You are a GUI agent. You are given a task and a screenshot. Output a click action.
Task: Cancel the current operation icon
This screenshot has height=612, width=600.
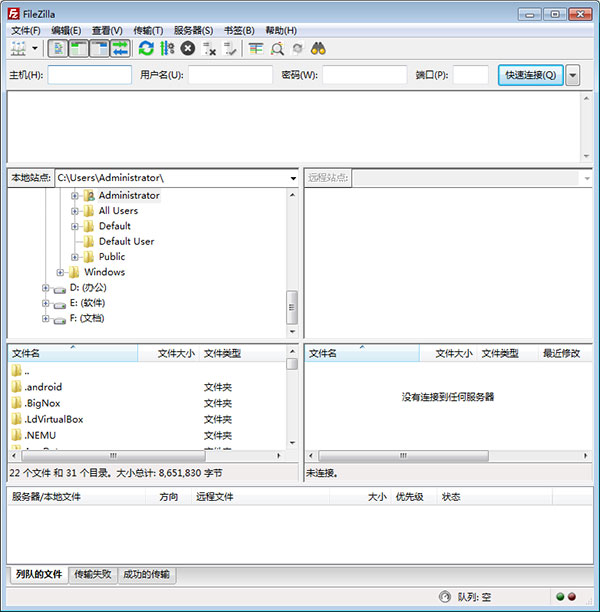pos(188,48)
